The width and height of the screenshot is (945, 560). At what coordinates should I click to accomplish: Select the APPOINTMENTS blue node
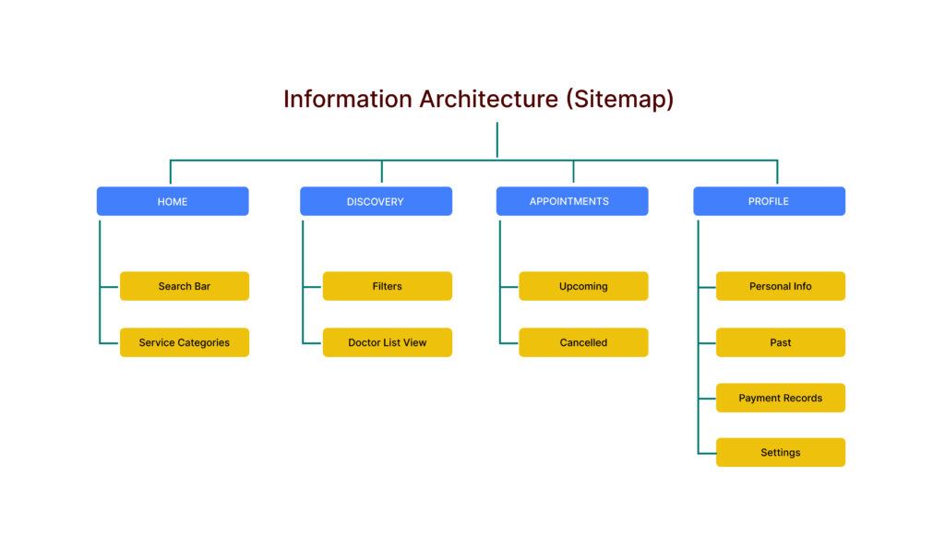click(x=572, y=201)
